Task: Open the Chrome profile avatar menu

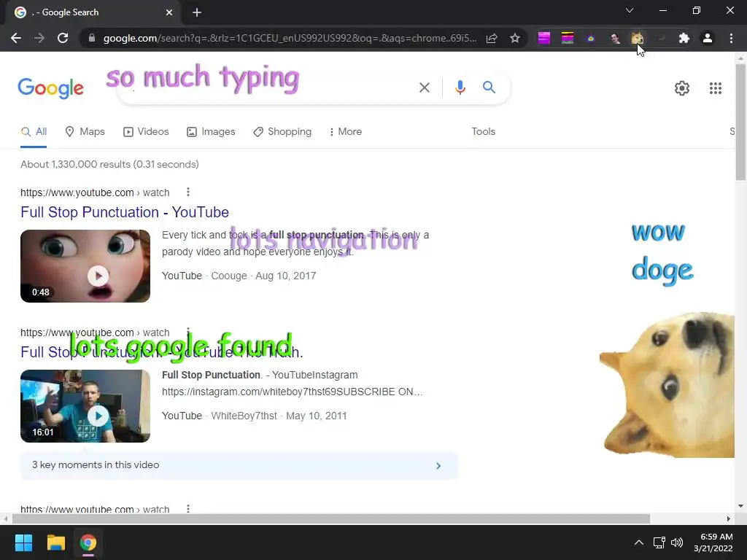Action: (708, 38)
